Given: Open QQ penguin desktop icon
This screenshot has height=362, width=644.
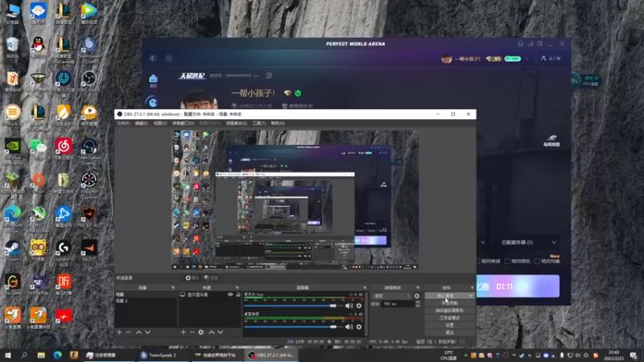Looking at the screenshot, I should point(38,46).
